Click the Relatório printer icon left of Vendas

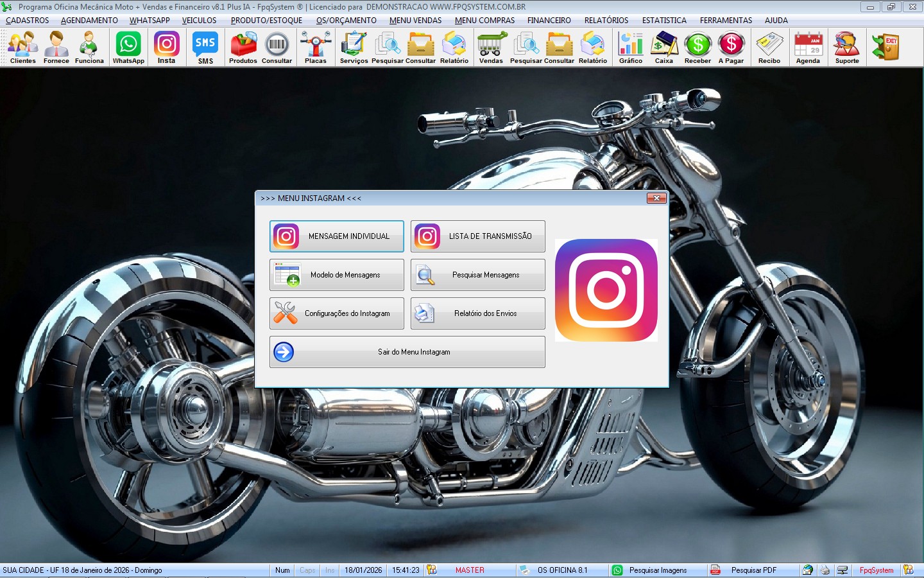(454, 48)
